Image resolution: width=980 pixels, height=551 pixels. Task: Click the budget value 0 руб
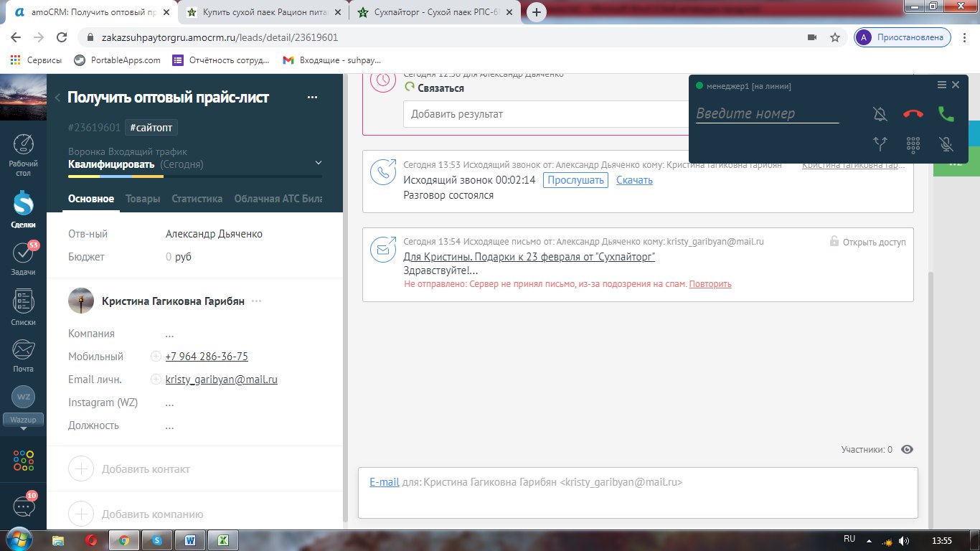click(x=179, y=257)
